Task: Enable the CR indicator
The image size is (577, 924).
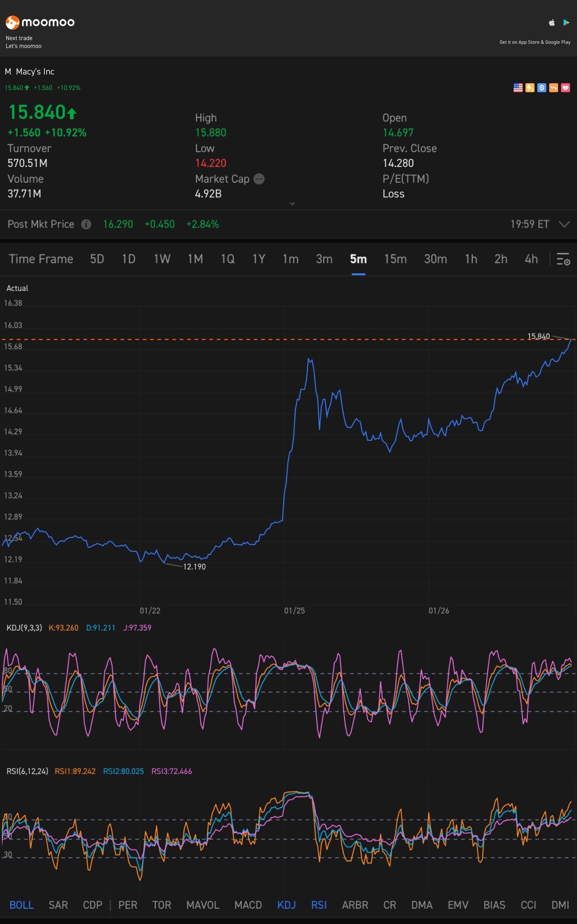Action: (390, 905)
